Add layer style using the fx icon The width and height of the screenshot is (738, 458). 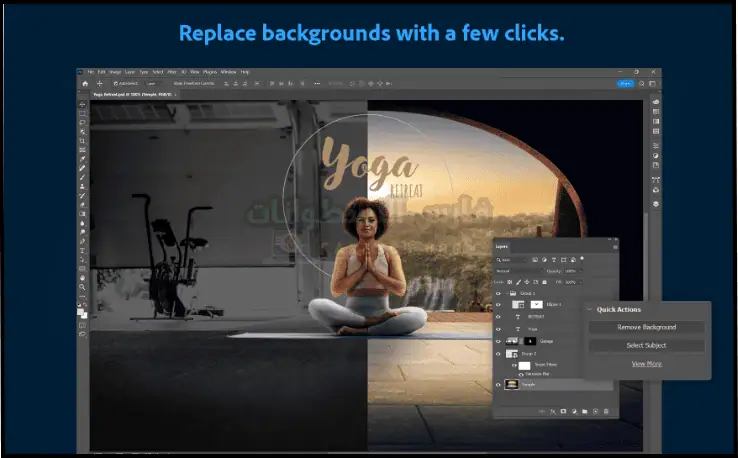coord(551,411)
